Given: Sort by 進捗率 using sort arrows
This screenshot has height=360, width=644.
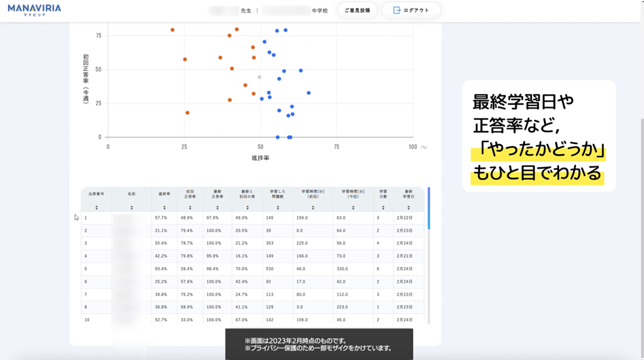Looking at the screenshot, I should tap(164, 207).
